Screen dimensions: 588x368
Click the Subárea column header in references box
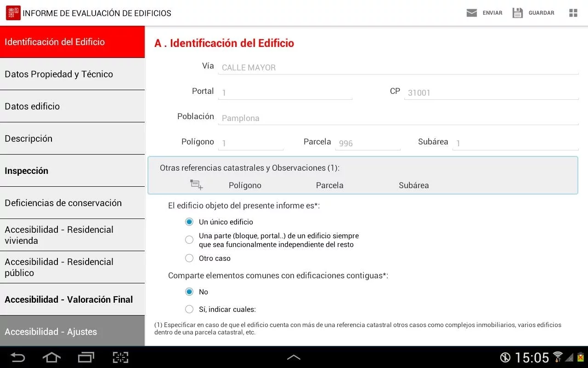click(x=414, y=185)
